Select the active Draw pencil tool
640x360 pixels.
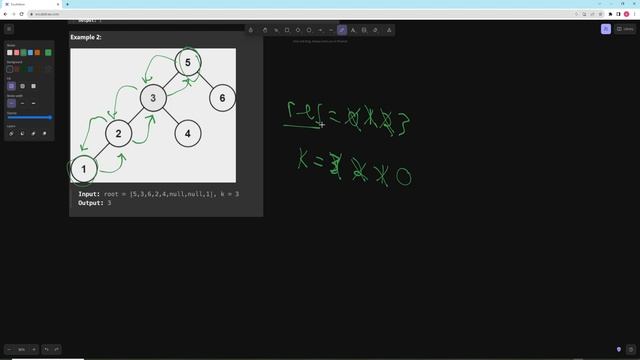(342, 30)
